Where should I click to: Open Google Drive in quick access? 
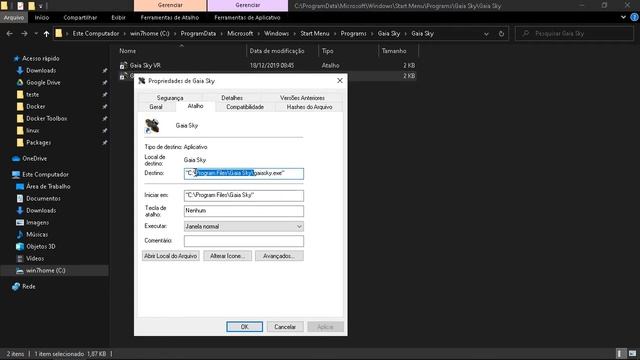43,82
